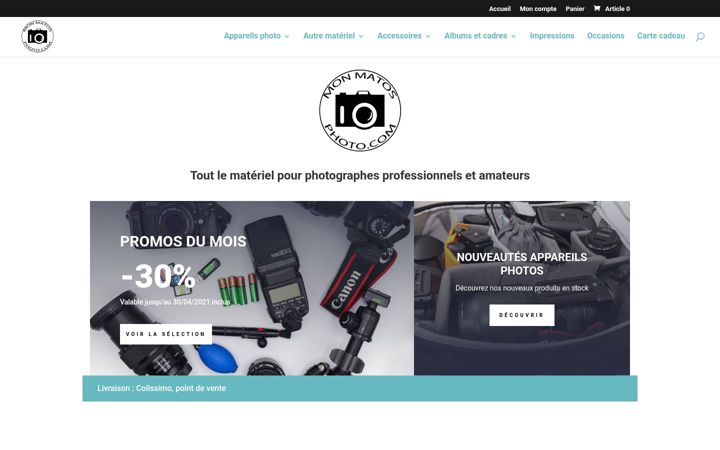Open the Accessoires menu
The image size is (720, 450).
tap(399, 36)
